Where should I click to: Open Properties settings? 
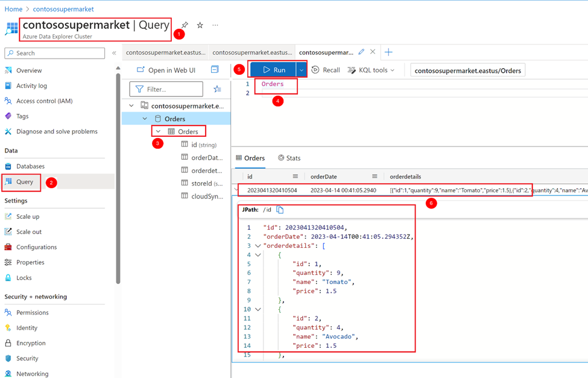(30, 262)
